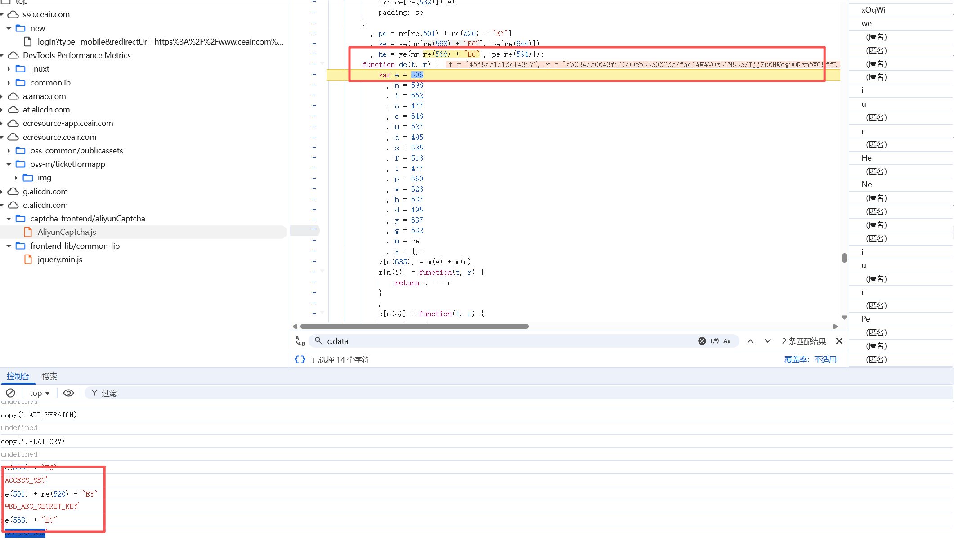Go to previous search match
954x560 pixels.
pos(750,341)
